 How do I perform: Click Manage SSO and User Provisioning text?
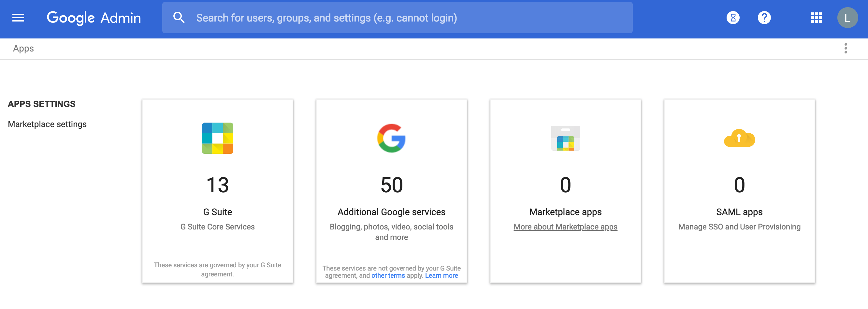tap(739, 227)
